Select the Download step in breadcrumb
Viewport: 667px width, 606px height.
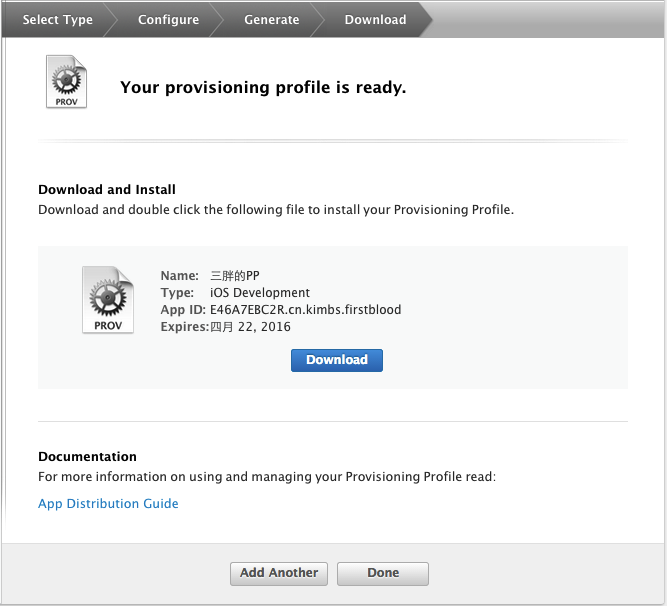pyautogui.click(x=375, y=20)
